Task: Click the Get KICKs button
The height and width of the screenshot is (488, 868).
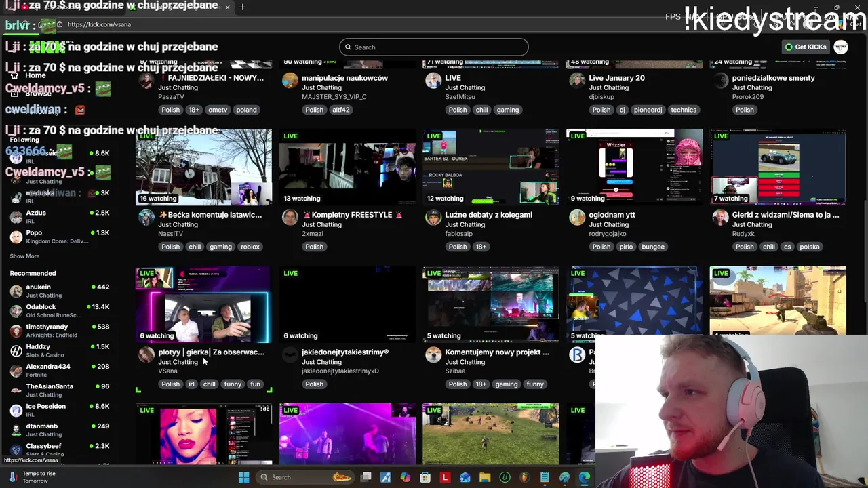Action: tap(806, 47)
